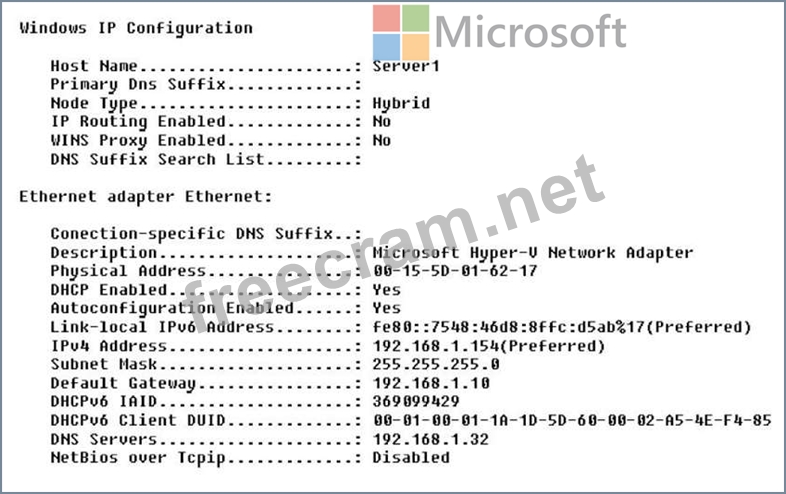
Task: Click the DHCPv6 IAID value 369099429
Action: point(416,402)
